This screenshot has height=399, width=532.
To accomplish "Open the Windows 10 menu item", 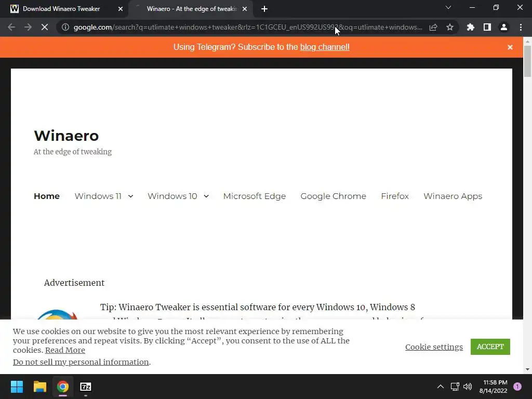I will (172, 196).
